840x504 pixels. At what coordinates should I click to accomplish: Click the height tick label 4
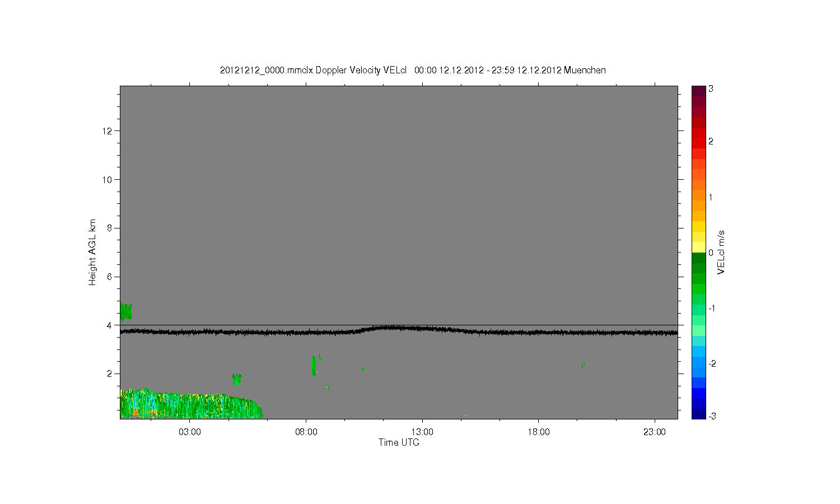point(111,325)
